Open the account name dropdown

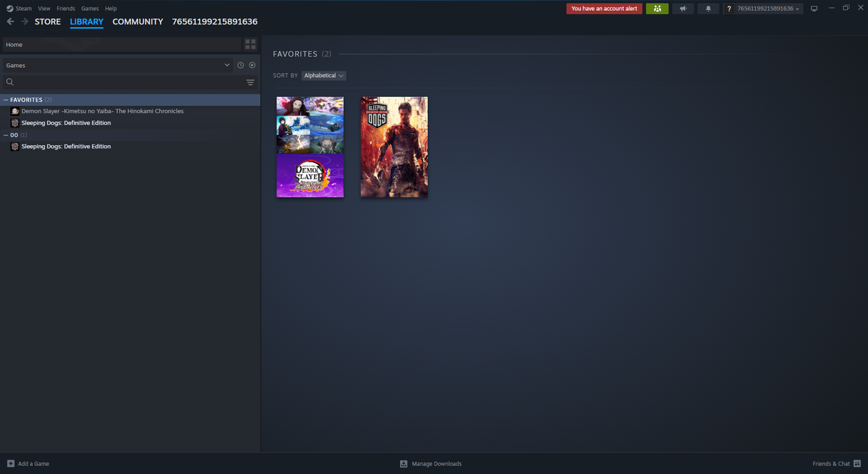point(768,9)
